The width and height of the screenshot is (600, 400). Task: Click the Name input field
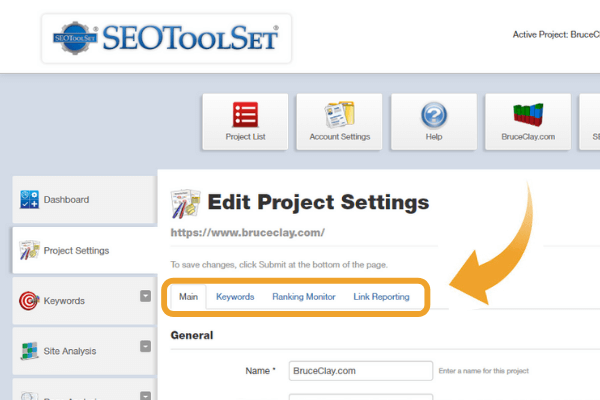pos(361,371)
